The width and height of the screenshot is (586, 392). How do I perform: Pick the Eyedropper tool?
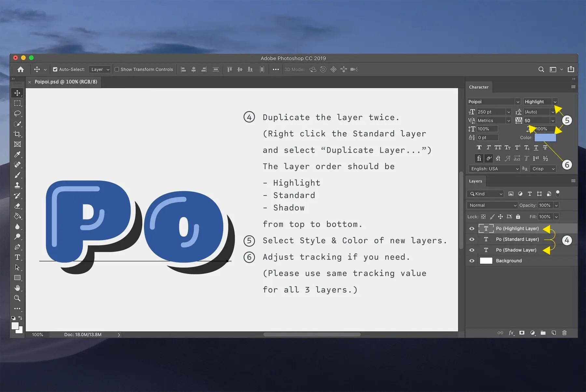[x=18, y=154]
